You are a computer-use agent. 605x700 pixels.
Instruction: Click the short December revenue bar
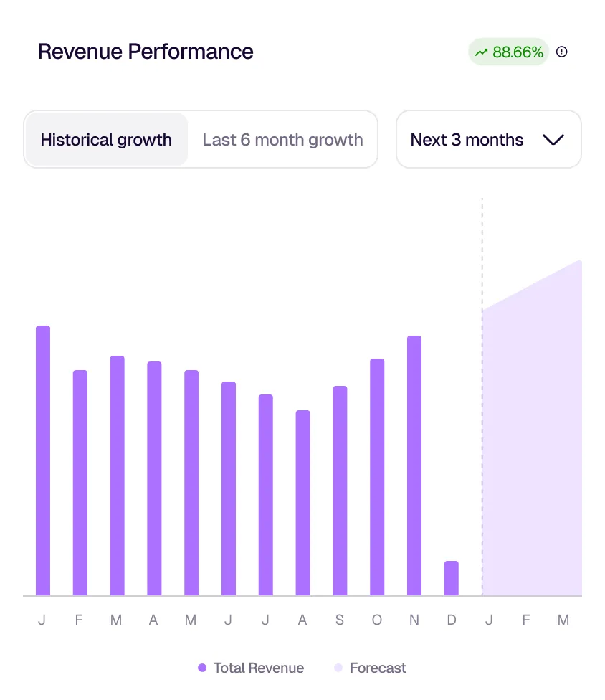[452, 577]
